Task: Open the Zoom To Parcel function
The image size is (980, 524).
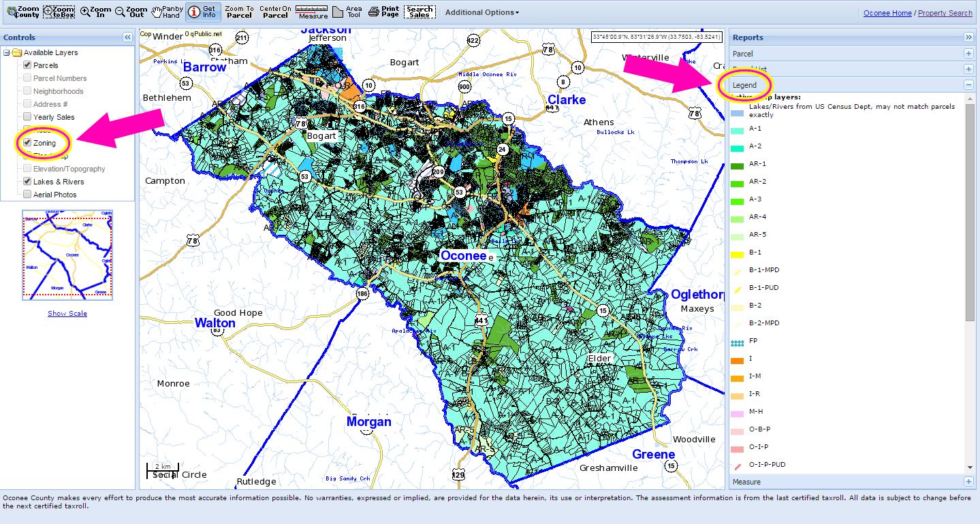Action: (239, 11)
